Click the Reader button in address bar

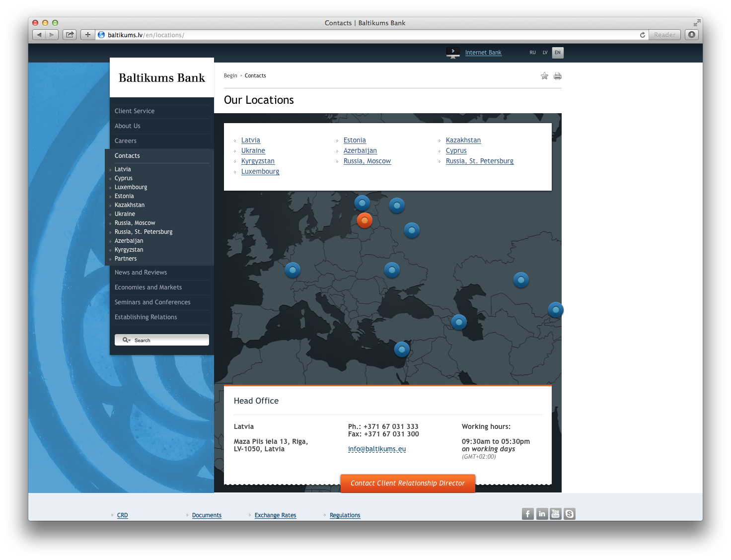point(664,35)
